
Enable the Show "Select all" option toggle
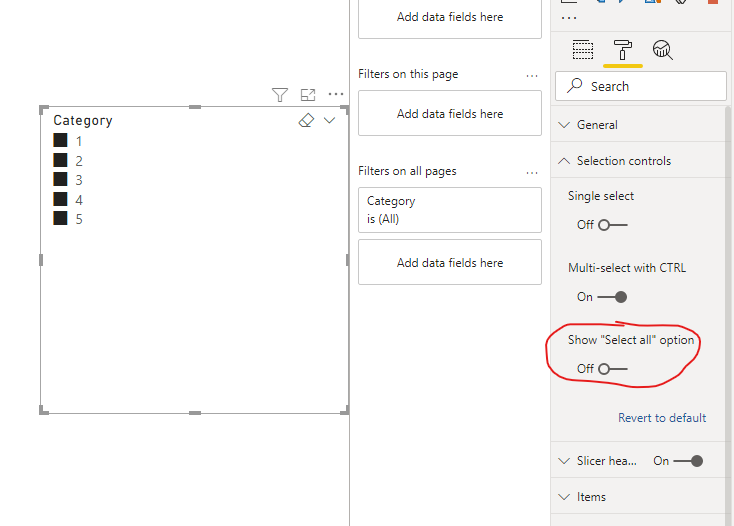[x=613, y=369]
